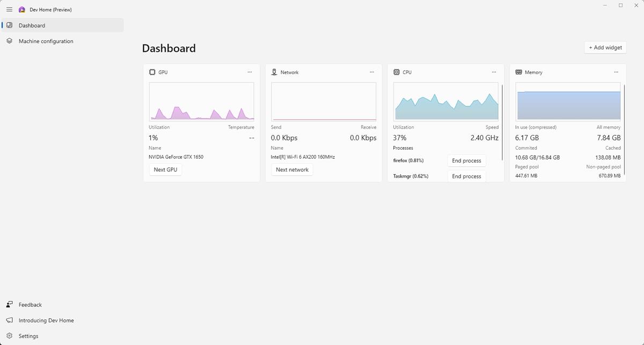Click the 447.61 MB paged pool value
644x345 pixels.
[526, 175]
